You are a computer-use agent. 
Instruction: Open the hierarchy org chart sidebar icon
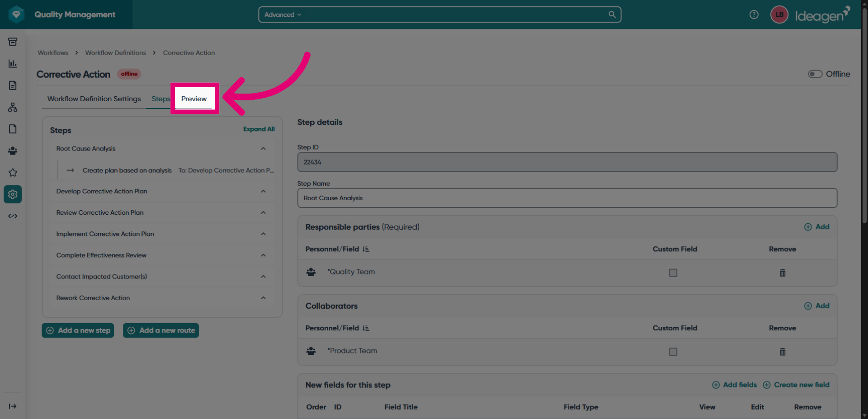pyautogui.click(x=13, y=107)
